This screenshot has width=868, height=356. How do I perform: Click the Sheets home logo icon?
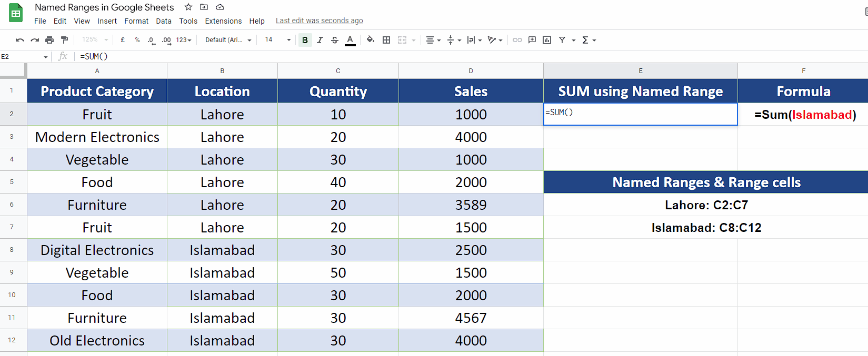click(x=16, y=13)
